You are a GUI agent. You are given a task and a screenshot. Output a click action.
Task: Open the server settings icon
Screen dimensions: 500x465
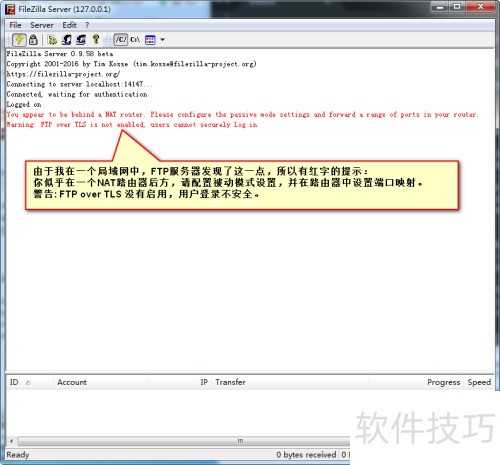click(x=52, y=40)
